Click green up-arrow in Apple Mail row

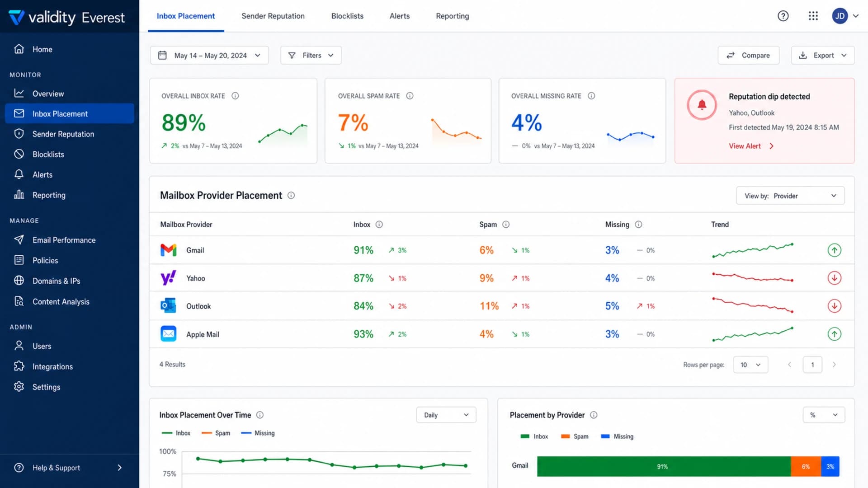[834, 334]
